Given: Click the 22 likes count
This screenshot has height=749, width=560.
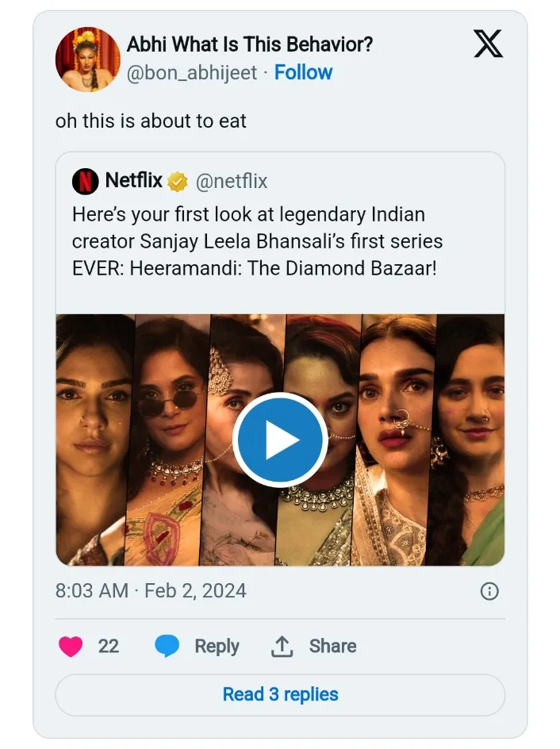Looking at the screenshot, I should [109, 647].
